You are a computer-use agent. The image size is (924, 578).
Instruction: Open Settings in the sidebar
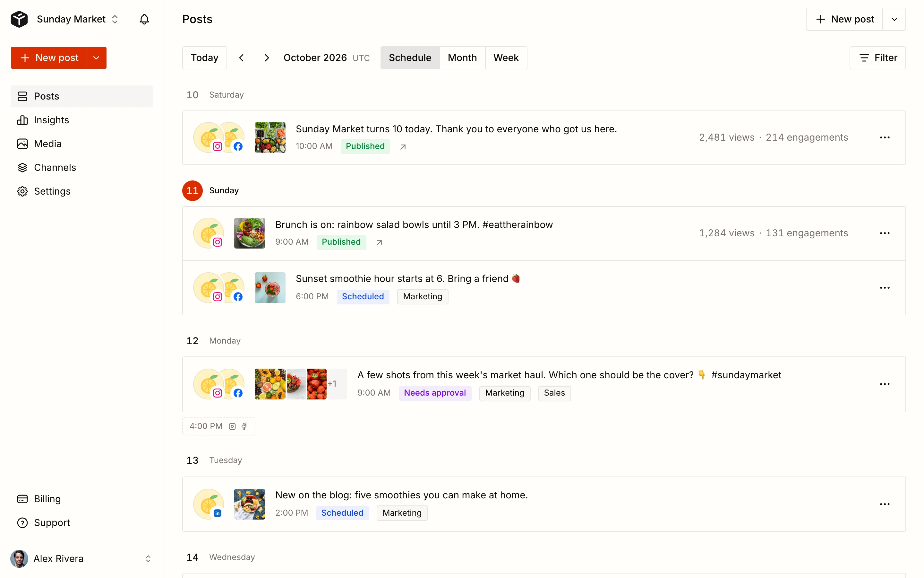(x=82, y=191)
